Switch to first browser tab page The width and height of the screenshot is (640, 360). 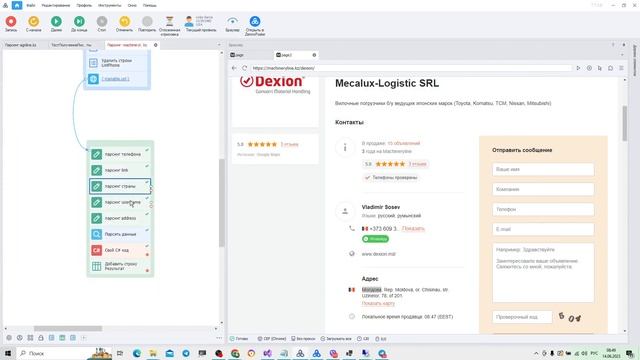[x=251, y=55]
